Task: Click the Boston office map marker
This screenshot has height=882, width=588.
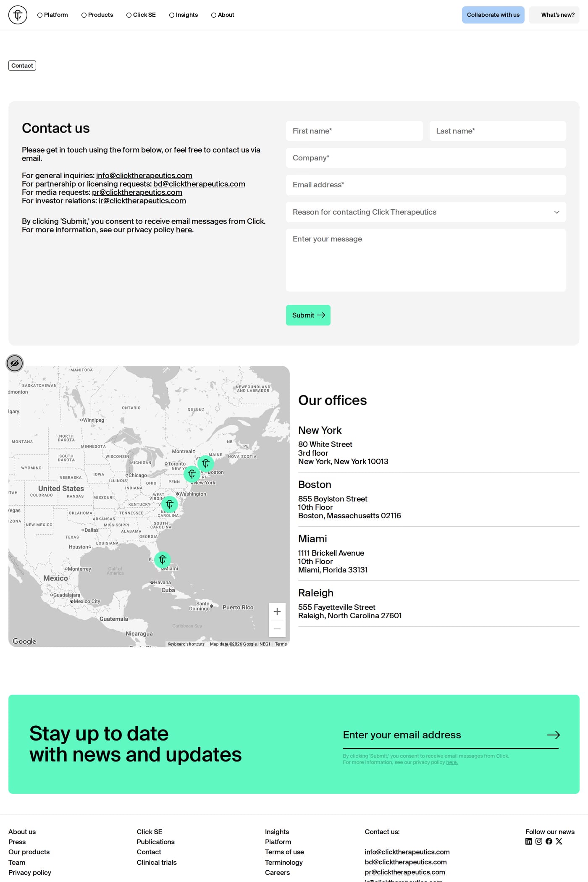Action: pos(206,463)
